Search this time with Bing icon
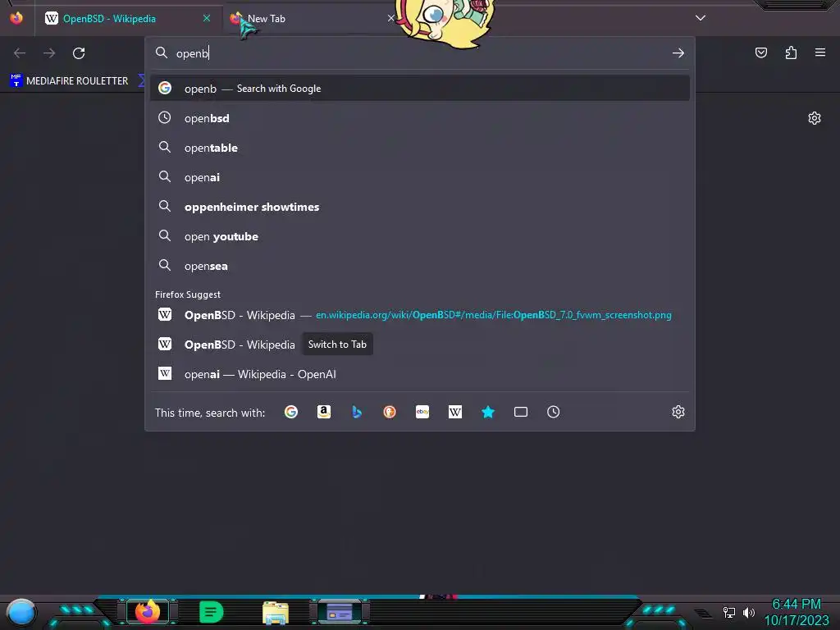Screen dimensions: 840x630 (357, 412)
